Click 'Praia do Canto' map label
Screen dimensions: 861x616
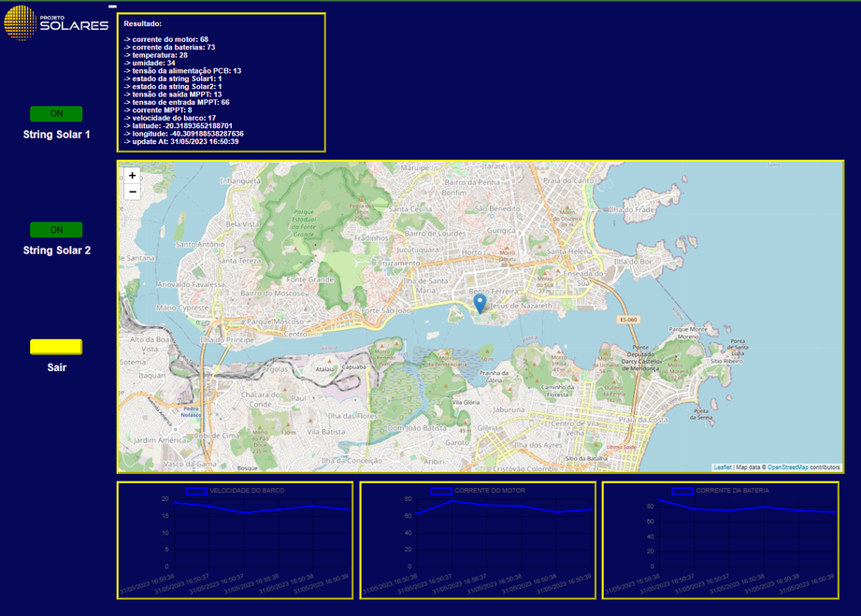(x=568, y=180)
